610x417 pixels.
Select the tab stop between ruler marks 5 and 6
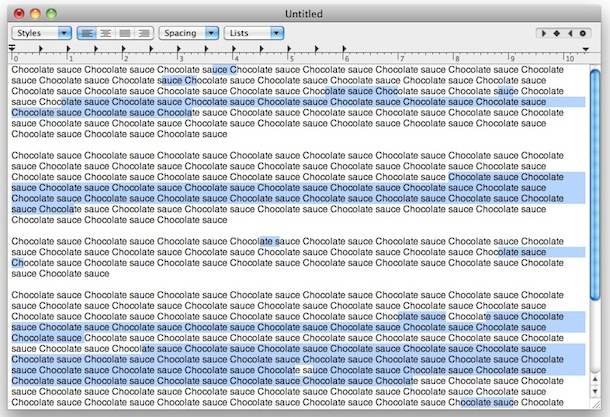point(317,49)
